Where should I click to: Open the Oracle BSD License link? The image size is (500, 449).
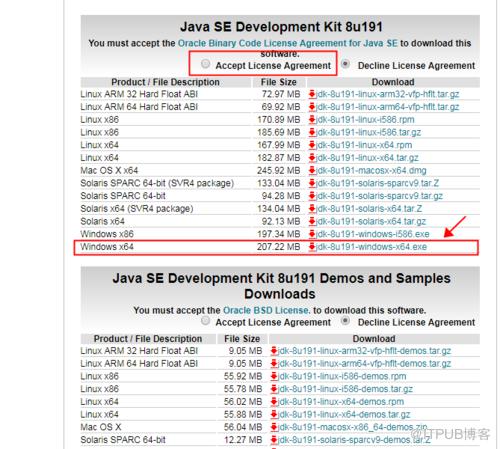point(266,310)
